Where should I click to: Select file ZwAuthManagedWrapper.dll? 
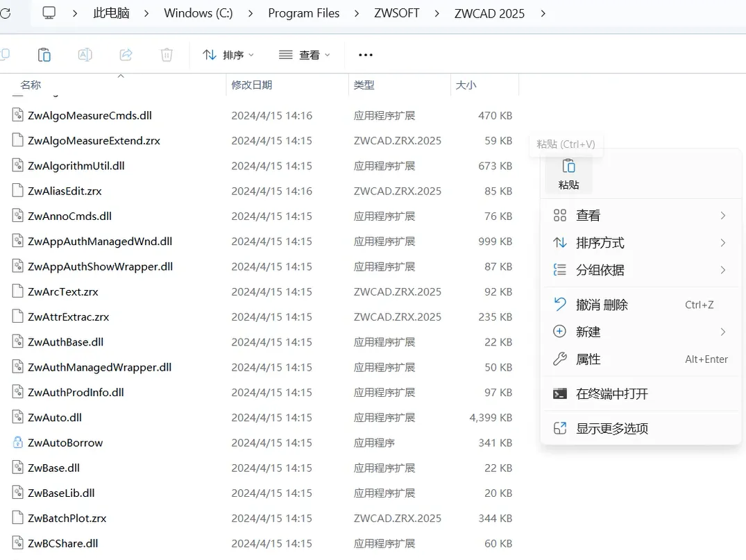click(x=99, y=367)
